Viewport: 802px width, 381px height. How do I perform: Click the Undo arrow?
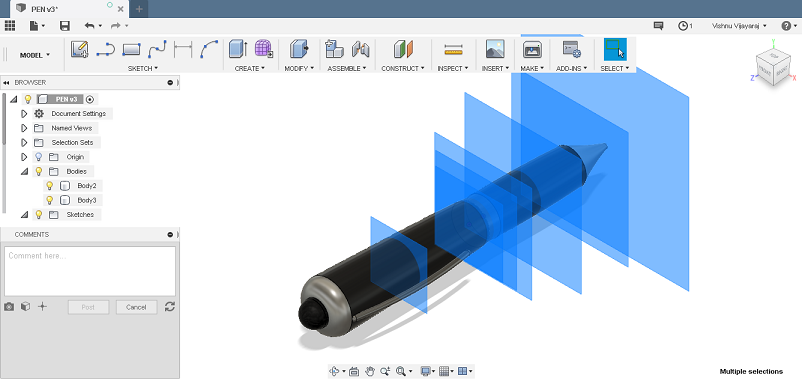pos(90,26)
